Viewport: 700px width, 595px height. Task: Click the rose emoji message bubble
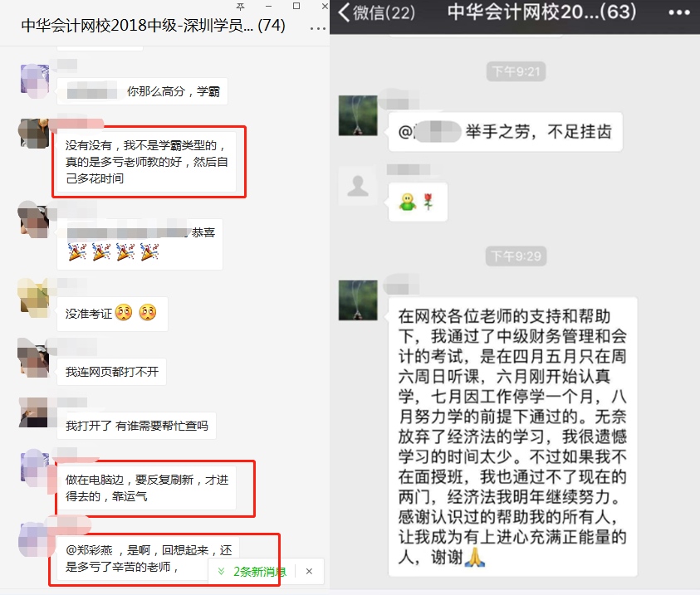click(418, 202)
